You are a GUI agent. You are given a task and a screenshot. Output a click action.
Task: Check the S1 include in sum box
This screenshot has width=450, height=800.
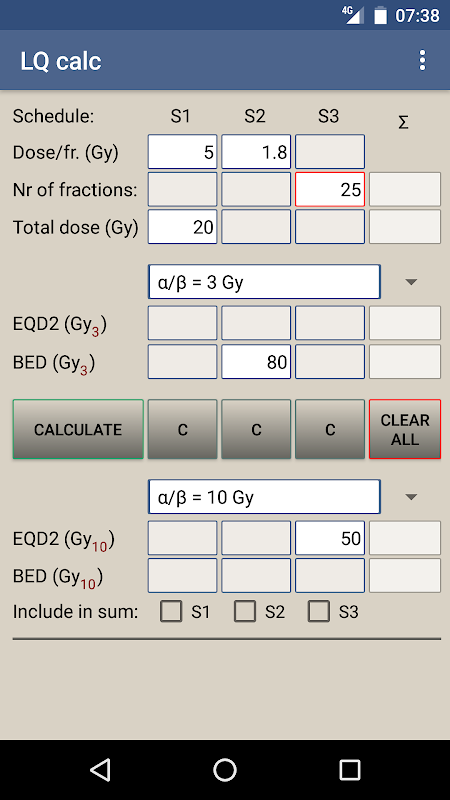[x=171, y=611]
